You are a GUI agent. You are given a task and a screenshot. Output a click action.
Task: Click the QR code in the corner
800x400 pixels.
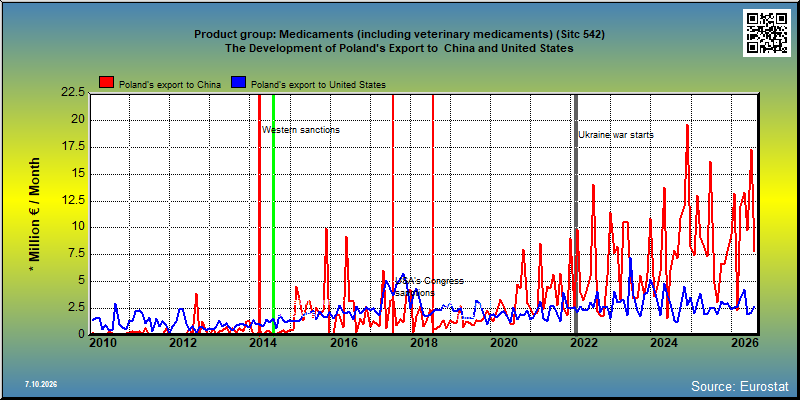768,33
